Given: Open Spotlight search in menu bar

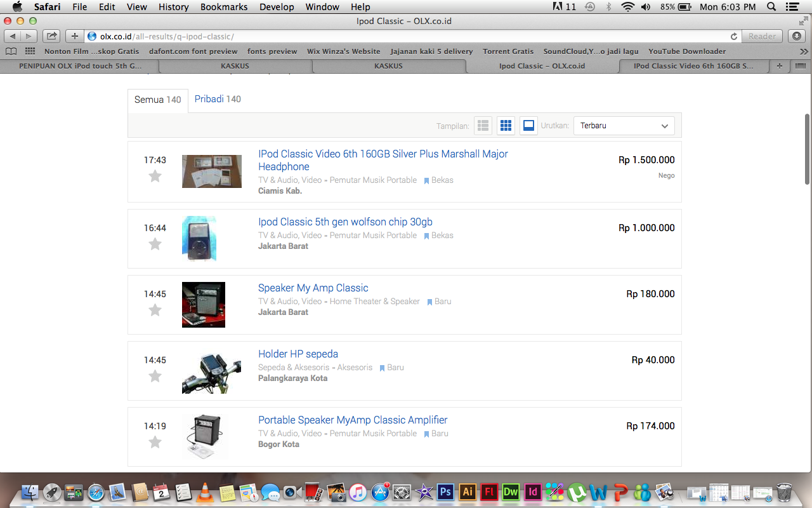Looking at the screenshot, I should pyautogui.click(x=771, y=7).
